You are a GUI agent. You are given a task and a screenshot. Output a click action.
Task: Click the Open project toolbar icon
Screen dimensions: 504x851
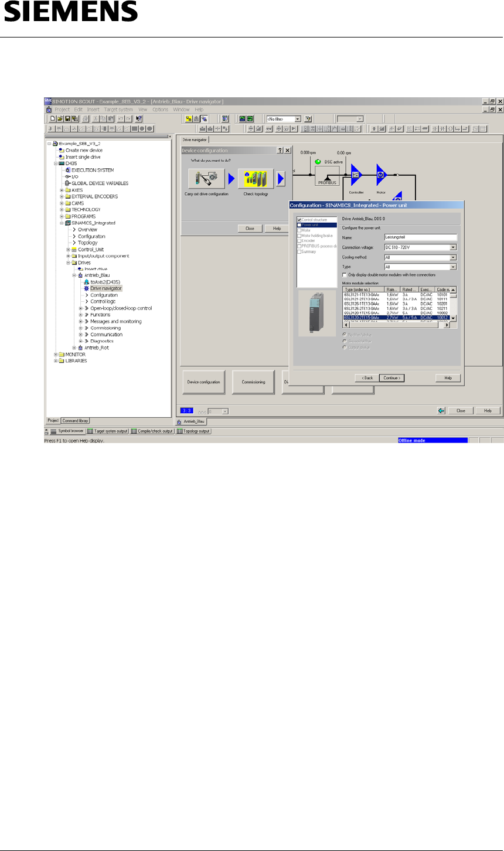[60, 118]
